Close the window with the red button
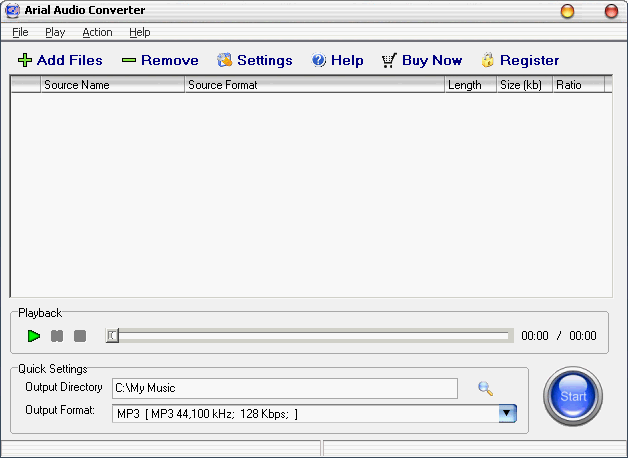The height and width of the screenshot is (458, 628). pos(611,11)
